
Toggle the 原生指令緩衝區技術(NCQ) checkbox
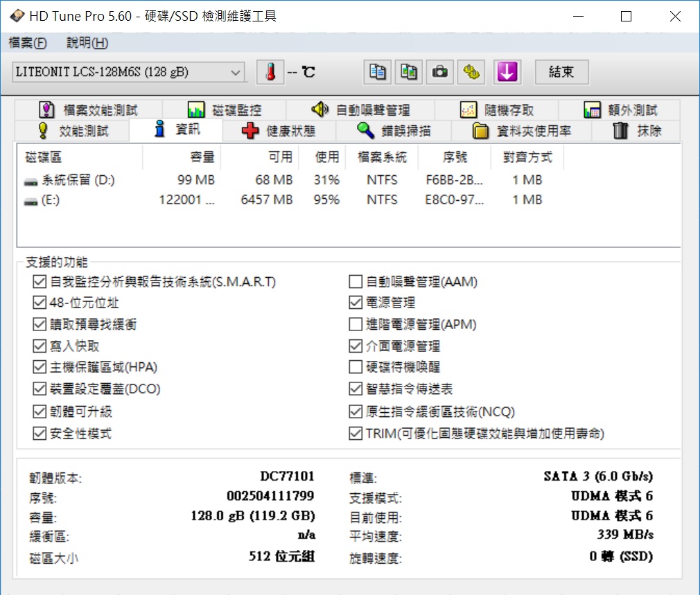pyautogui.click(x=356, y=411)
